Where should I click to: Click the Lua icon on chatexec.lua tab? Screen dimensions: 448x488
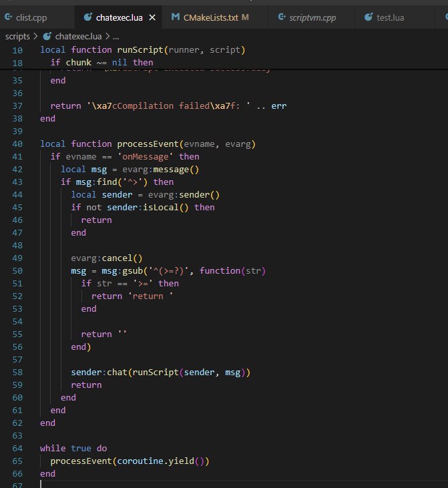click(x=88, y=17)
